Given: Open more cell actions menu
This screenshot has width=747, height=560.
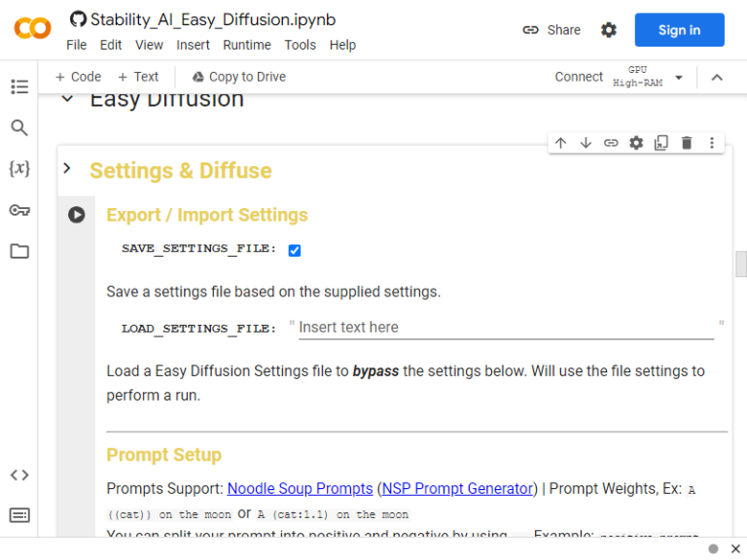Looking at the screenshot, I should coord(712,143).
